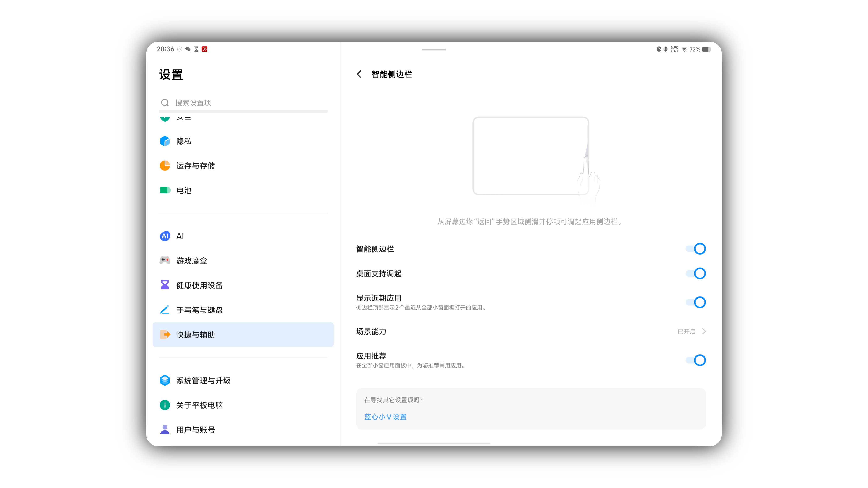Click the 关于平板电脑 info icon
Screen dimensions: 868x488
point(165,405)
